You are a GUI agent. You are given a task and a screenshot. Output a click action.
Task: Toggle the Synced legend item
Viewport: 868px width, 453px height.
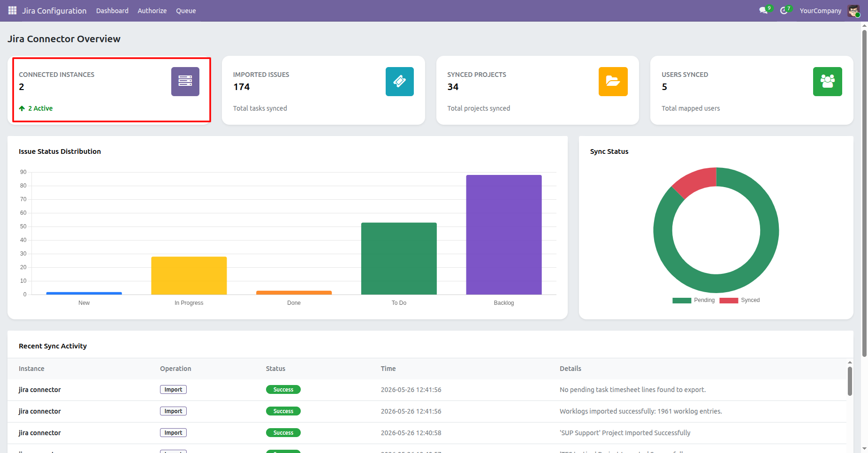click(x=739, y=300)
